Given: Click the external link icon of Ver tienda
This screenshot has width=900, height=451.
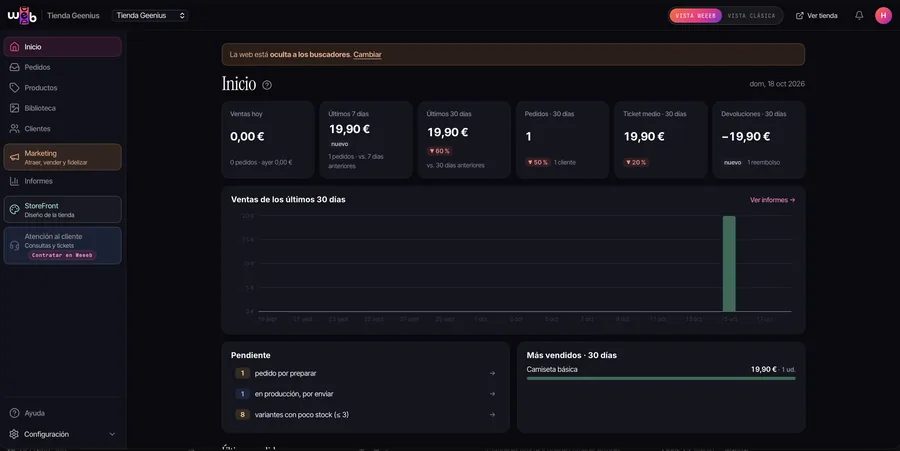Looking at the screenshot, I should pyautogui.click(x=800, y=15).
